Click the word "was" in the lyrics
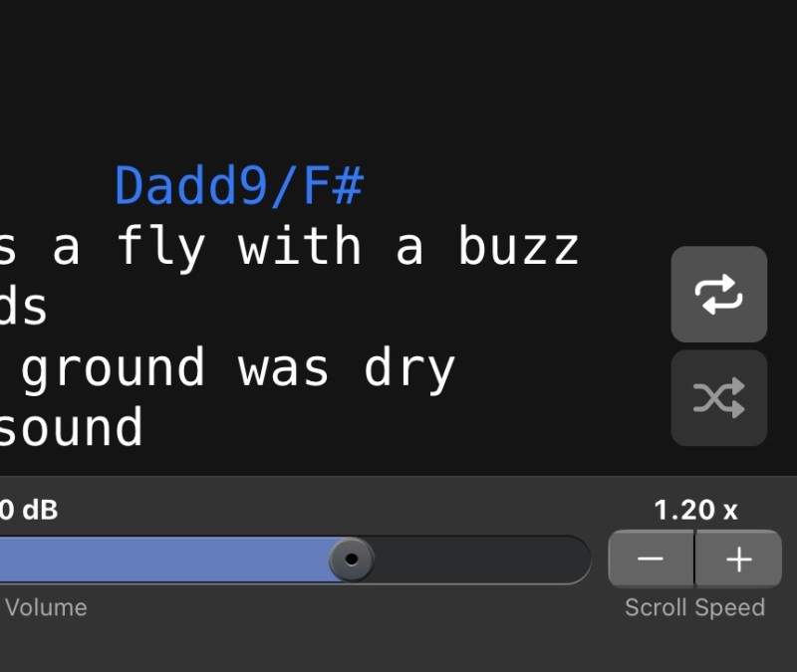The width and height of the screenshot is (797, 672). click(283, 369)
